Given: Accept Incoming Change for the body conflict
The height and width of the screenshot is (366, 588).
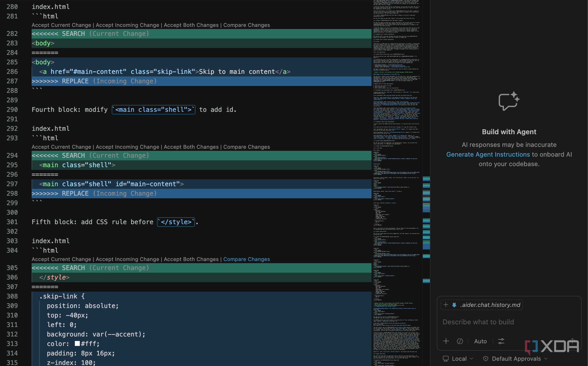Looking at the screenshot, I should coord(128,25).
